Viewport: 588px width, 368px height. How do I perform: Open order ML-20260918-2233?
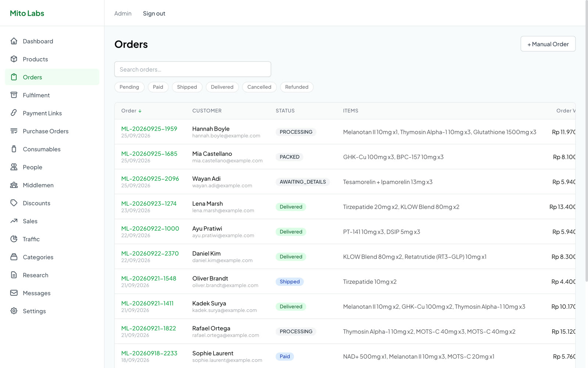149,353
